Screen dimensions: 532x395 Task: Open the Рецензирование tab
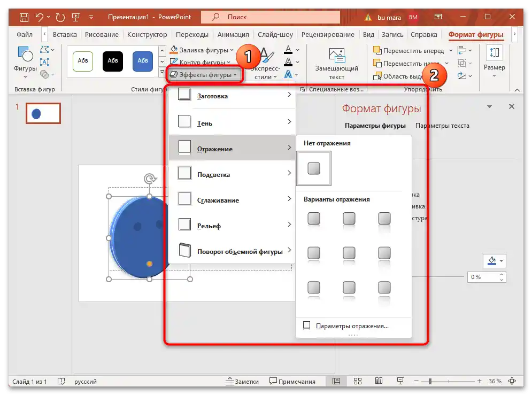tap(328, 35)
